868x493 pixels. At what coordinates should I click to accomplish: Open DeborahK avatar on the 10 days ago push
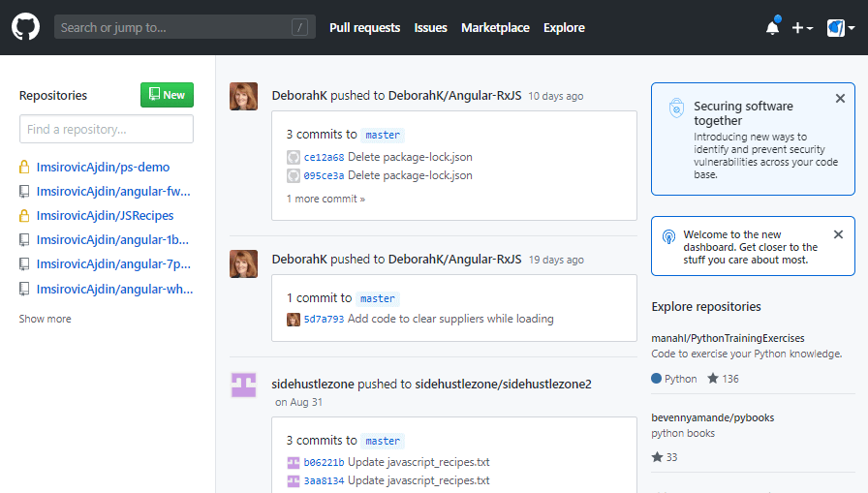coord(243,96)
